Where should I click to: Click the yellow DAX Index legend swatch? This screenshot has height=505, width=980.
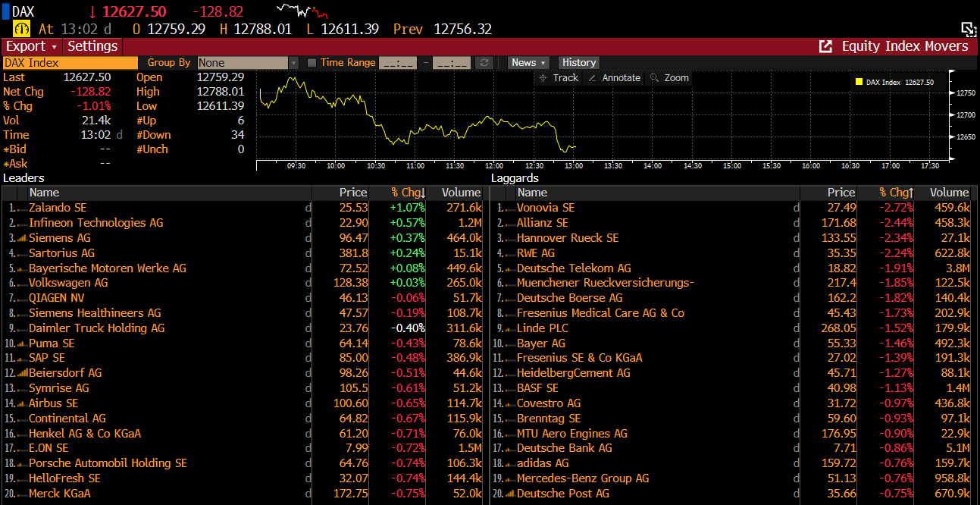tap(859, 82)
